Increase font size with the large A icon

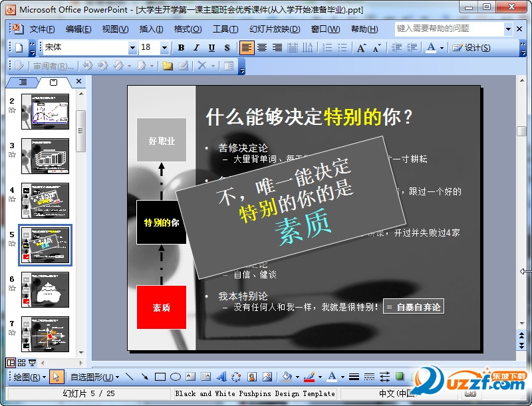(361, 48)
